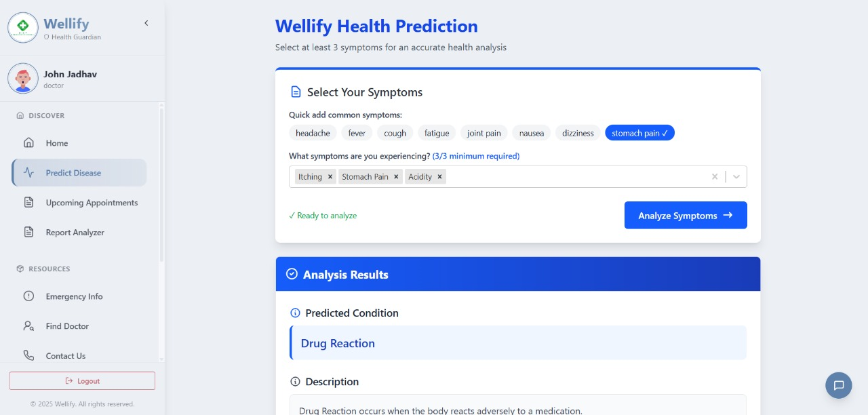Collapse the sidebar with the arrow
Image resolution: width=868 pixels, height=415 pixels.
coord(146,22)
